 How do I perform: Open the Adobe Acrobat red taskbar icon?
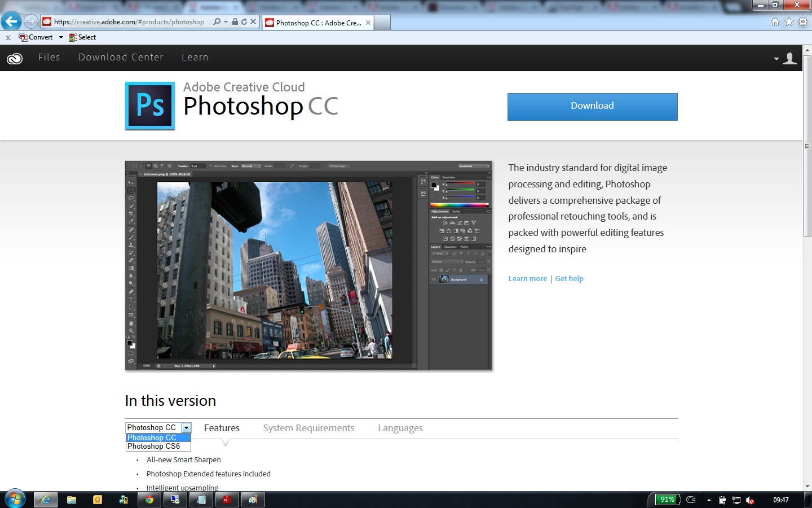pyautogui.click(x=227, y=500)
